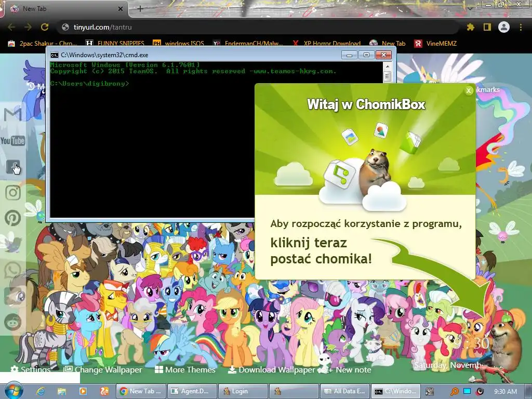This screenshot has height=399, width=532.
Task: Click round dark tray icon left of the clock
Action: tap(480, 391)
